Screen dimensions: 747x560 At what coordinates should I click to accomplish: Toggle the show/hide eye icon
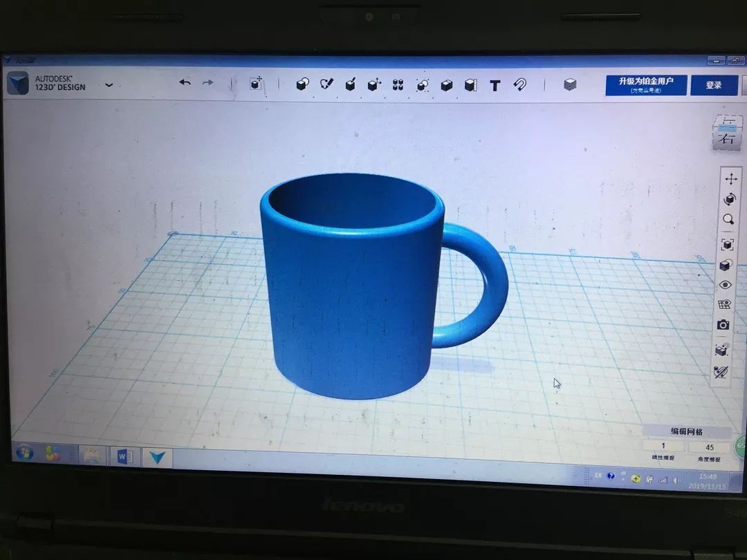725,284
